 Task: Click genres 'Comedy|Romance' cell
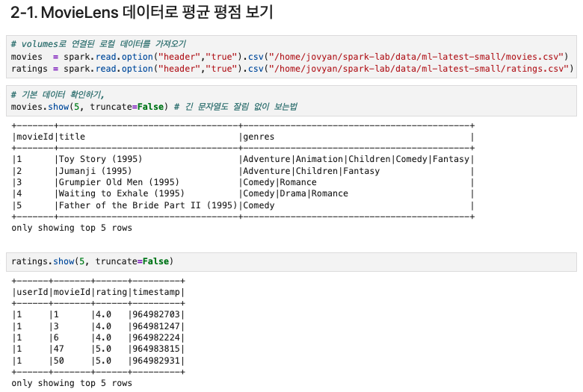point(280,182)
